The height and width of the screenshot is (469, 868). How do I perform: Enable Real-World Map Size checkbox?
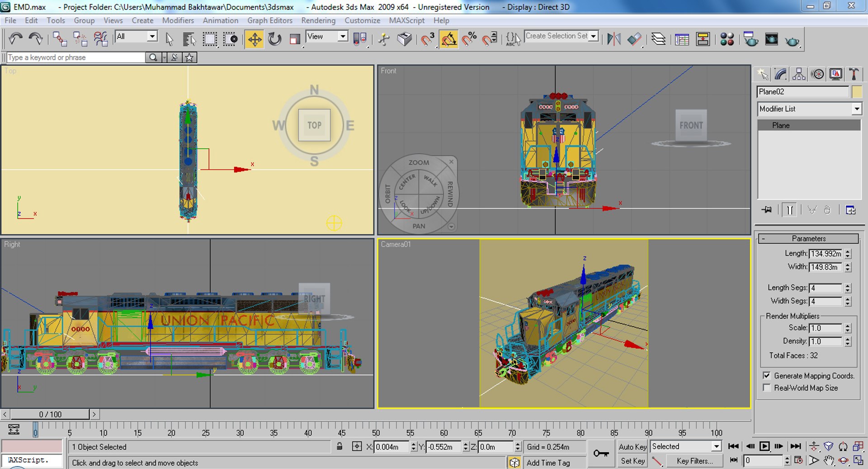[767, 388]
